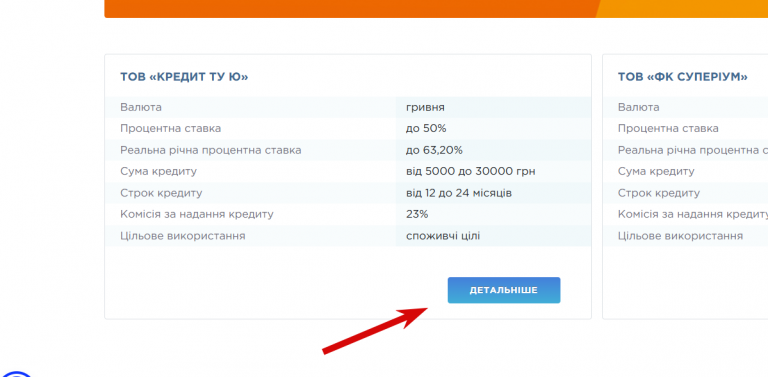The height and width of the screenshot is (377, 768).
Task: Click 'Комісія за надання кредиту' in Кредит Ту Ю card
Action: (197, 214)
